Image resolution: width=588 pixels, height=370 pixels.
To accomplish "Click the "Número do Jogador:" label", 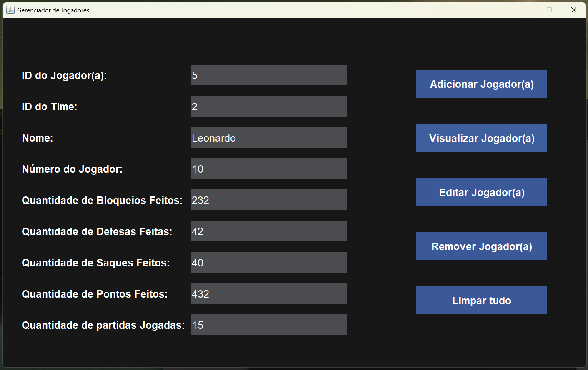I will coord(72,169).
